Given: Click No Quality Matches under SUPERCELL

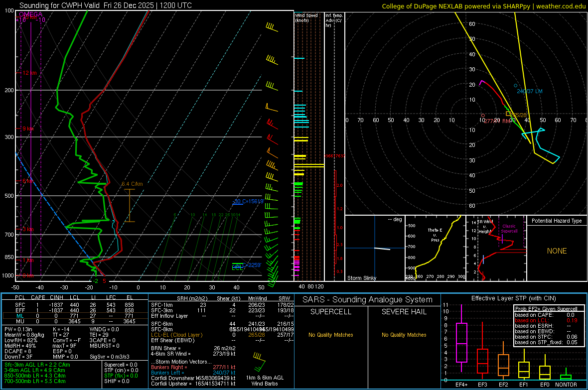Looking at the screenshot, I should point(331,335).
